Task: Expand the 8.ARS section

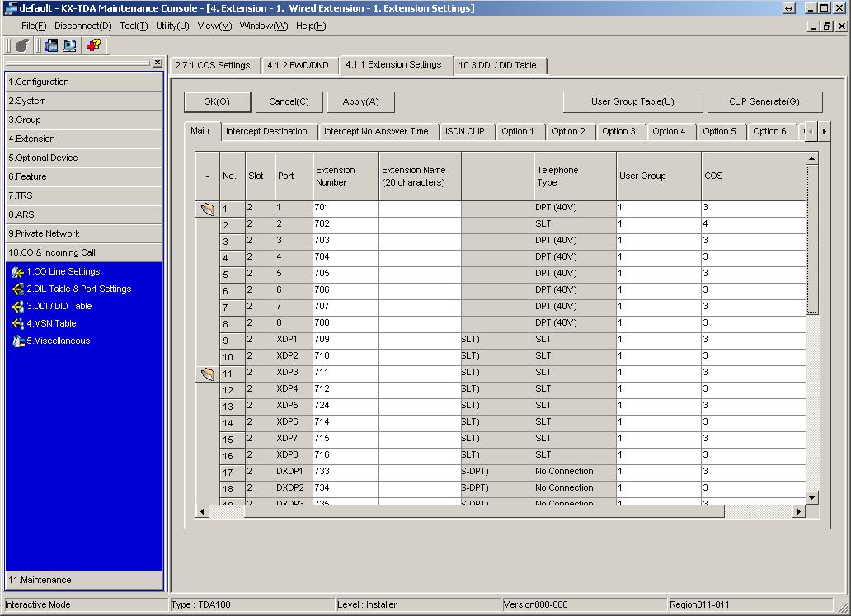Action: 83,215
